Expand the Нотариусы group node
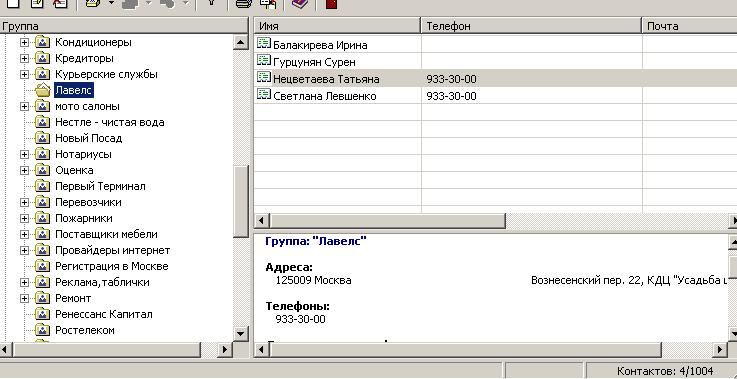This screenshot has width=737, height=379. pos(24,155)
